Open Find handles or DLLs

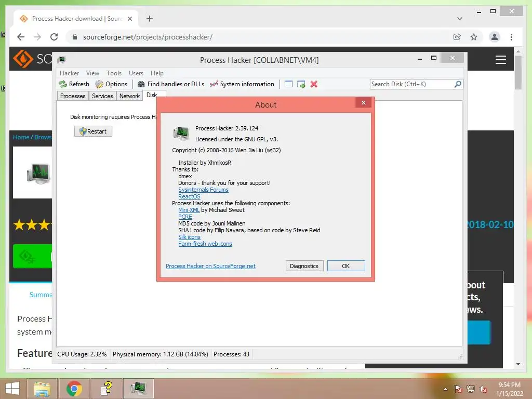(x=170, y=84)
